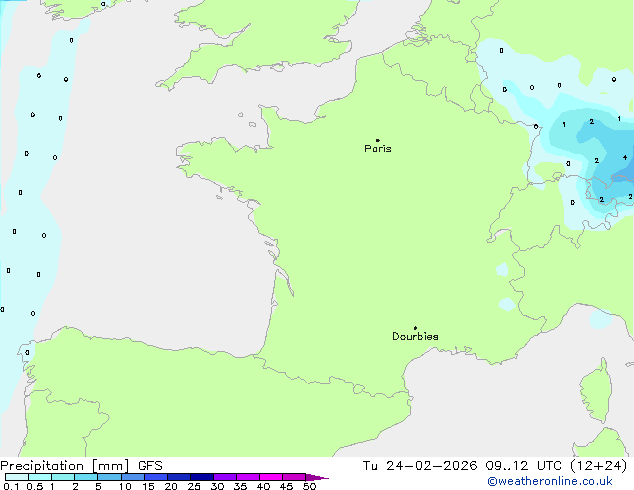Click the 'Tu 24-02-2026' date text
This screenshot has width=634, height=490.
tap(420, 466)
